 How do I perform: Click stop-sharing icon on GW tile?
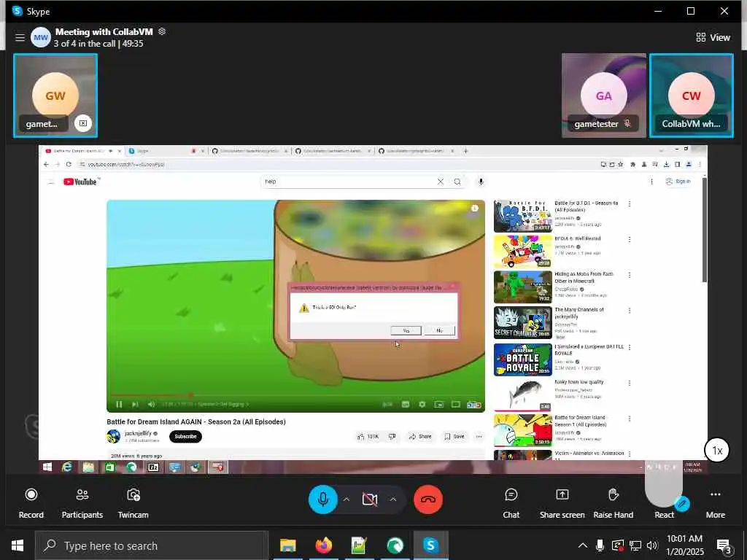click(83, 123)
